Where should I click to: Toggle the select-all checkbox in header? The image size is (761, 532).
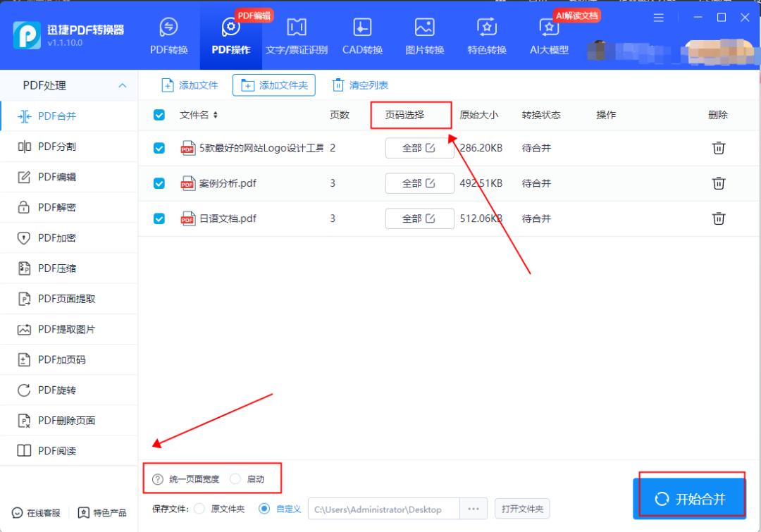coord(159,115)
